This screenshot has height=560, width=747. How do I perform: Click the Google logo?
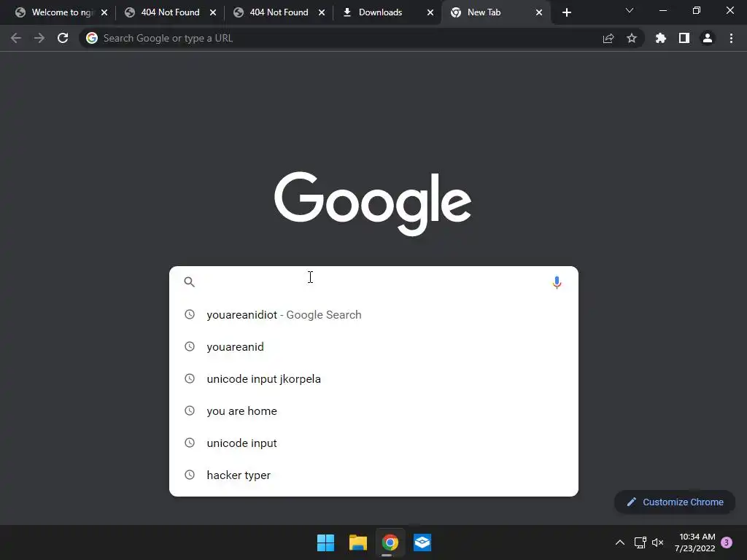(373, 204)
